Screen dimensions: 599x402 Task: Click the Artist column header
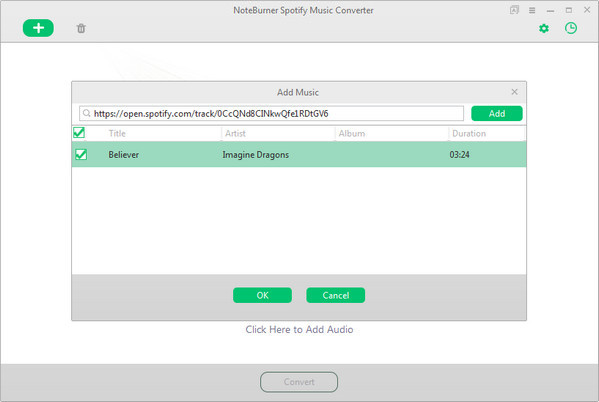coord(235,133)
